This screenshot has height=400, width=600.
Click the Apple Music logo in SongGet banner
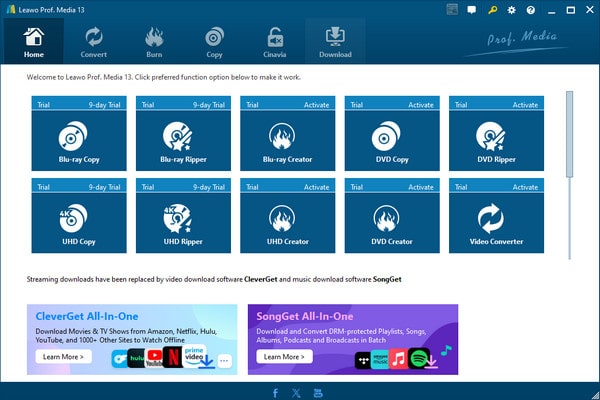pyautogui.click(x=398, y=359)
